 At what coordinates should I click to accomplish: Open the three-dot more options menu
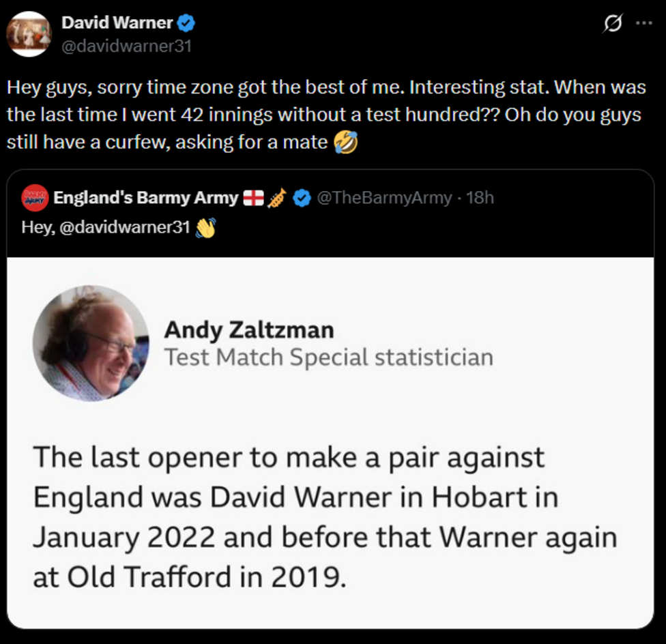click(644, 23)
